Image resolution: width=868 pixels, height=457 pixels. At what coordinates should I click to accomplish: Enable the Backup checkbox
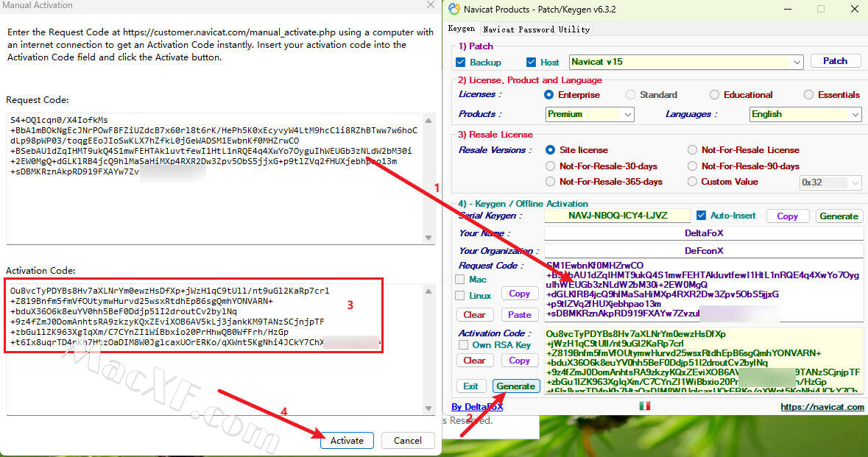[461, 62]
